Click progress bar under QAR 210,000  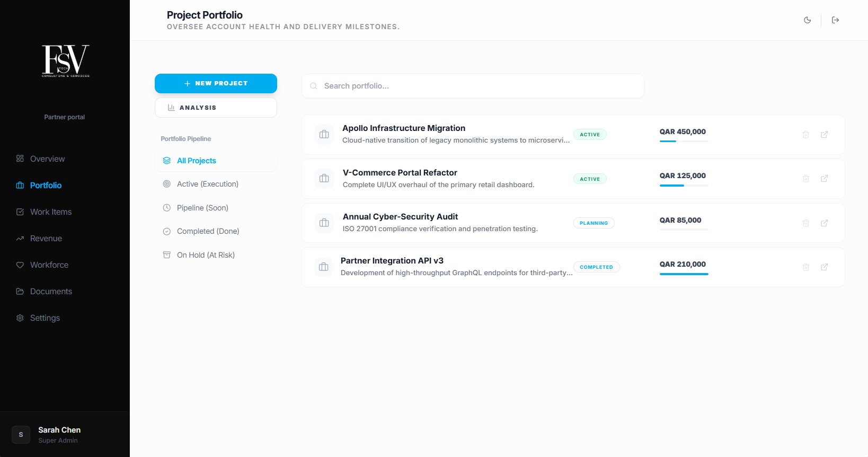(684, 274)
